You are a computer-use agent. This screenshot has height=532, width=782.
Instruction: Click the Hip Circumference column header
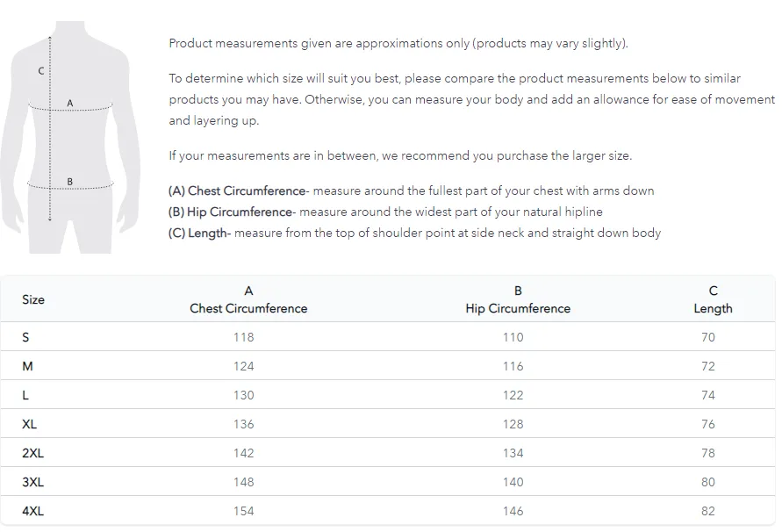(518, 299)
